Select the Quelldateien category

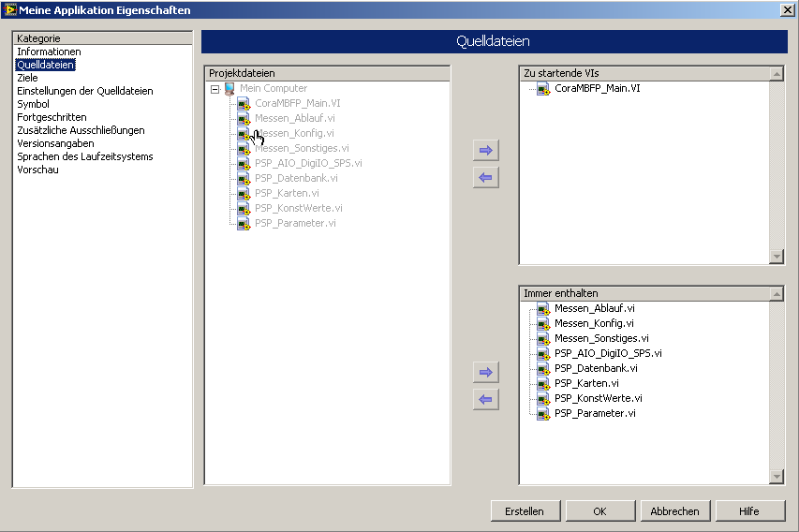(x=45, y=65)
